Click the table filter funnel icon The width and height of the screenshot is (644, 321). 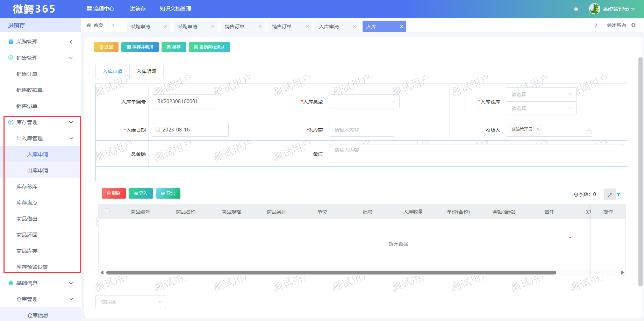618,195
